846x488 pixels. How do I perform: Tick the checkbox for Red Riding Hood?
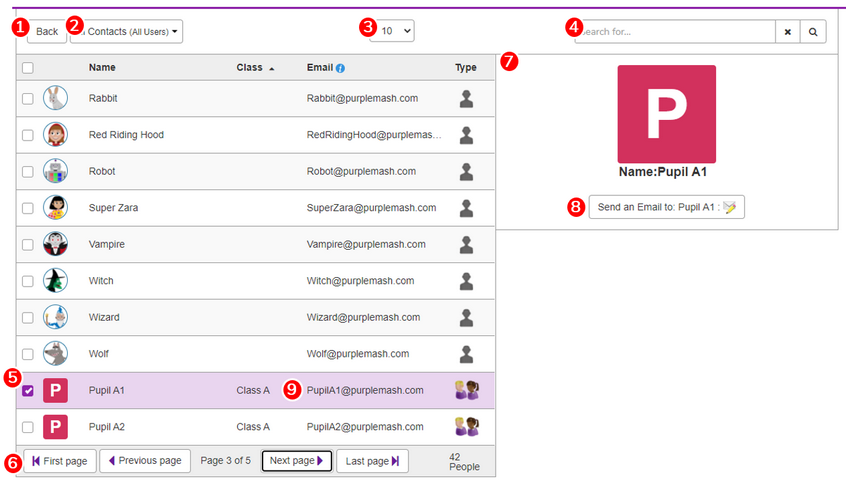(28, 135)
